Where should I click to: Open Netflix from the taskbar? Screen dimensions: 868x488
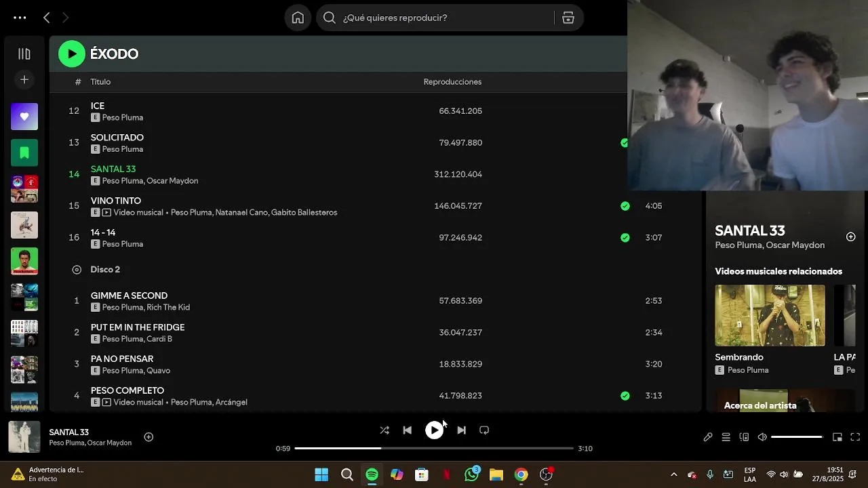click(x=447, y=474)
